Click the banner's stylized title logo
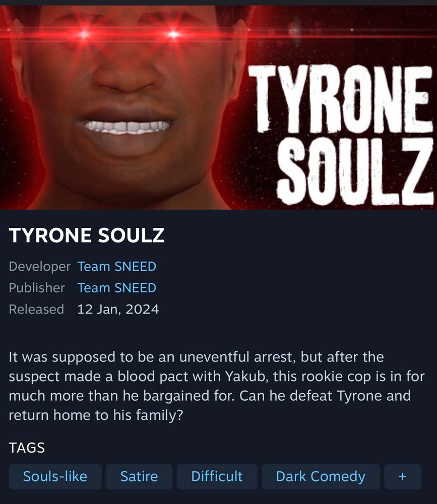 point(341,135)
